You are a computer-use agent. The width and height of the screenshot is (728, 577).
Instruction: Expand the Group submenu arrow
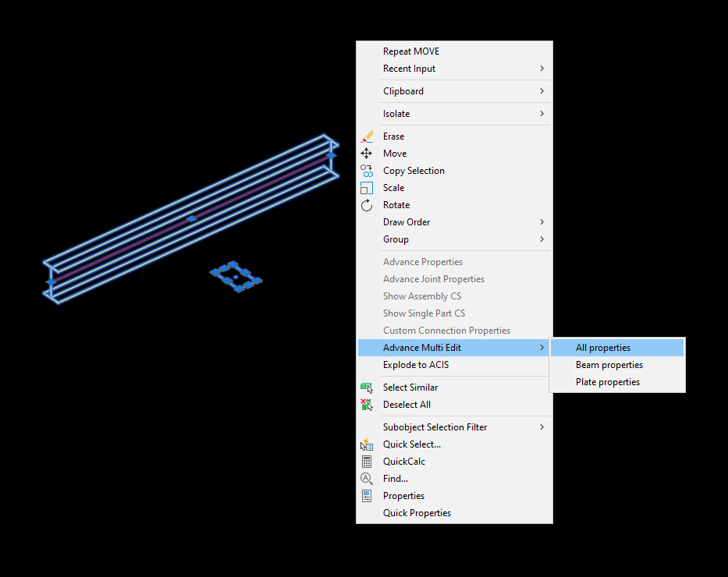[542, 239]
